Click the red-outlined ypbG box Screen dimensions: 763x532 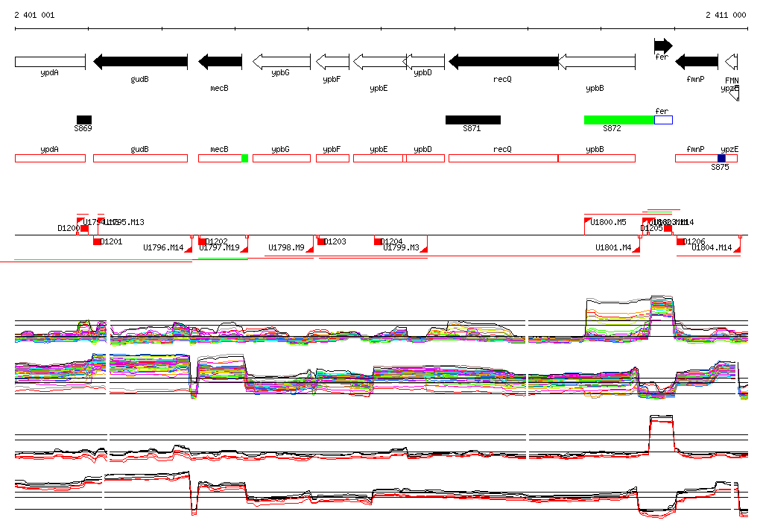(281, 158)
